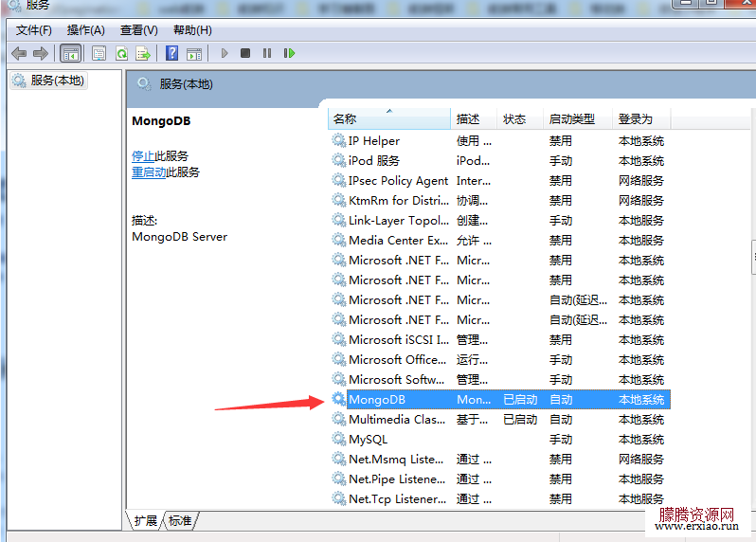This screenshot has width=756, height=542.
Task: Select the IP Helper service row
Action: (x=499, y=141)
